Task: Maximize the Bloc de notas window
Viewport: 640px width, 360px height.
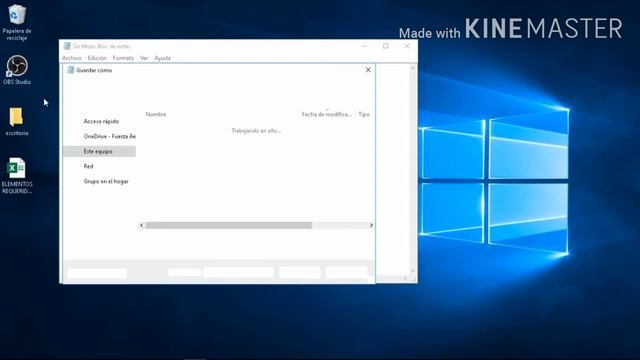Action: coord(386,46)
